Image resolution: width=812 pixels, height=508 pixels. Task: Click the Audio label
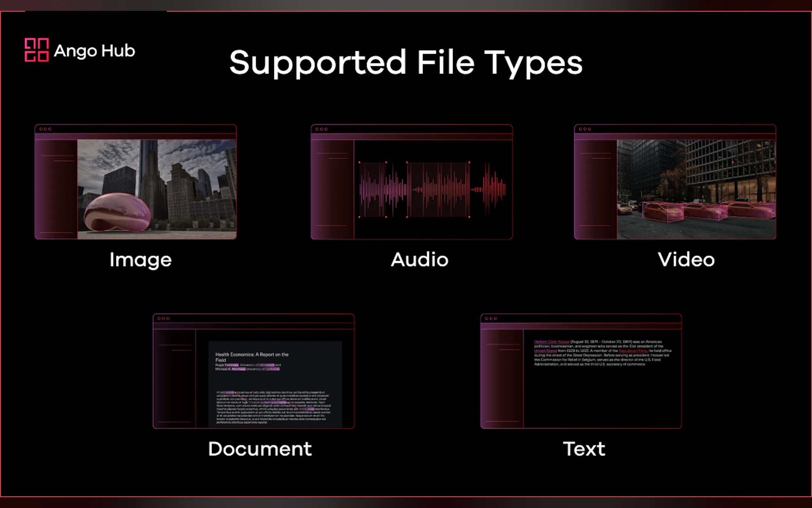pyautogui.click(x=419, y=260)
